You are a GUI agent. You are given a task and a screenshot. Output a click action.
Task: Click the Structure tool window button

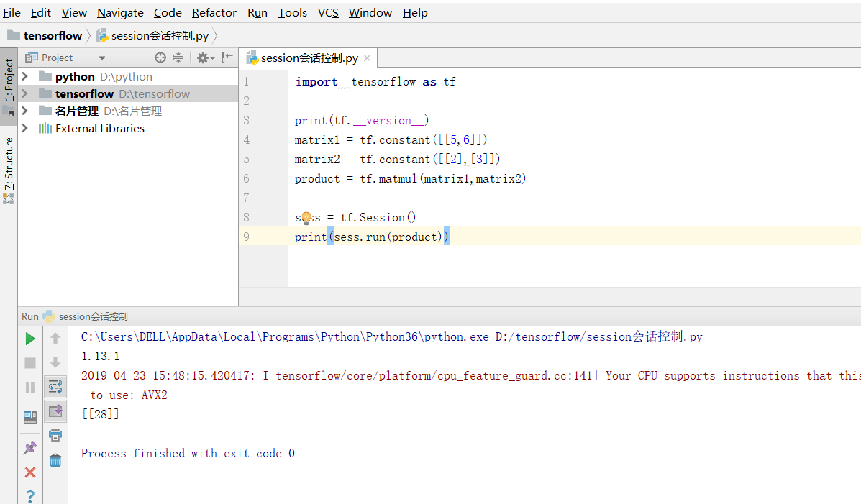point(9,158)
